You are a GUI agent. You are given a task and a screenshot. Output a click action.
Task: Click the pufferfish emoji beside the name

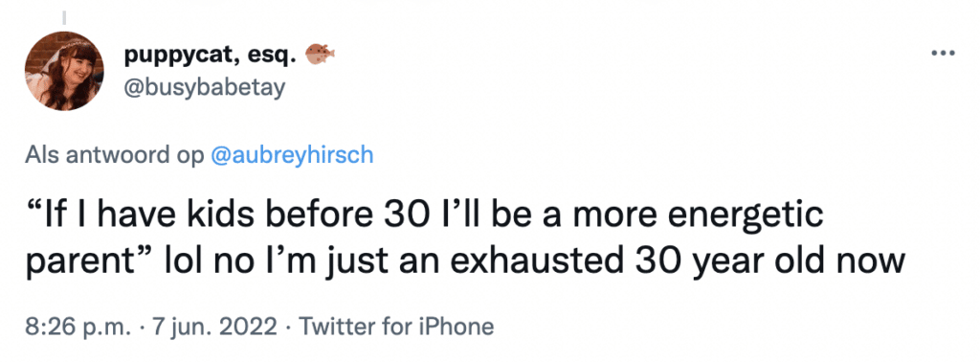click(320, 55)
